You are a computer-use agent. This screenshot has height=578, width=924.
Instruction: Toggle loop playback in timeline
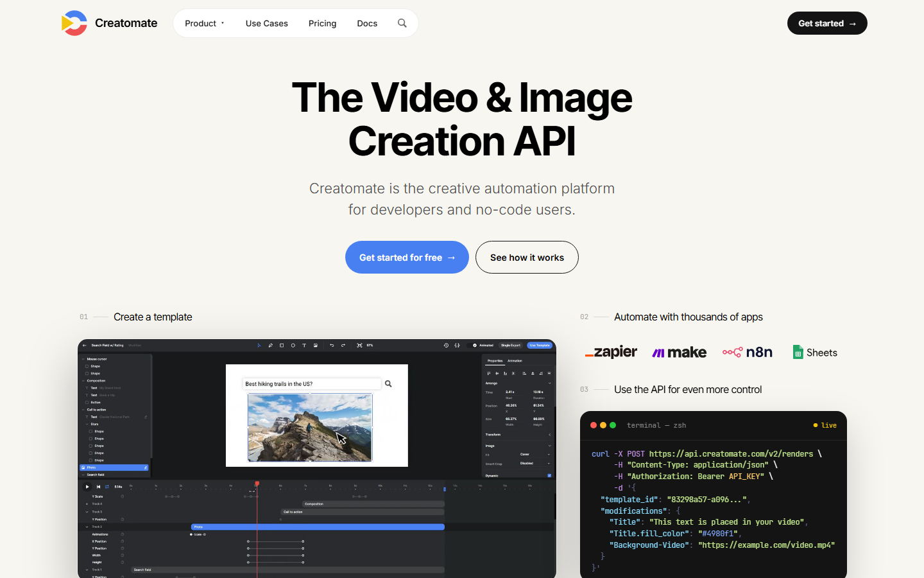[107, 487]
